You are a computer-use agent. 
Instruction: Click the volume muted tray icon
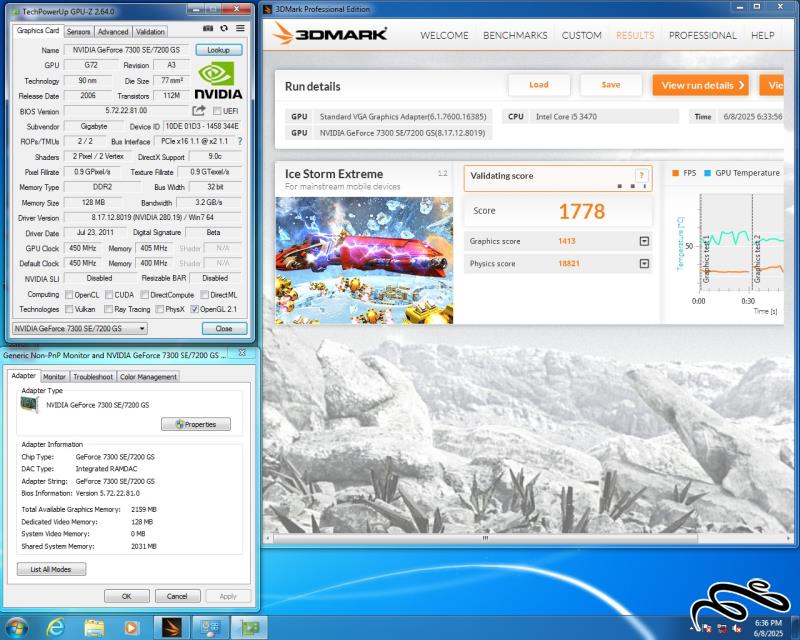(x=737, y=628)
